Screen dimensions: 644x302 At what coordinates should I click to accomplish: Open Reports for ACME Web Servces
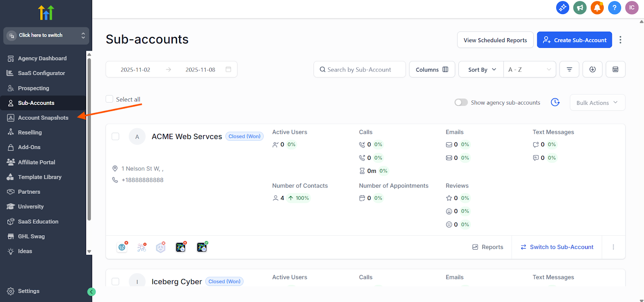coord(488,247)
